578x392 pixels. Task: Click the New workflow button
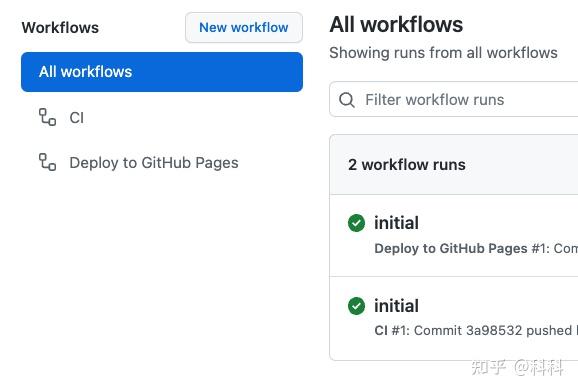point(244,28)
